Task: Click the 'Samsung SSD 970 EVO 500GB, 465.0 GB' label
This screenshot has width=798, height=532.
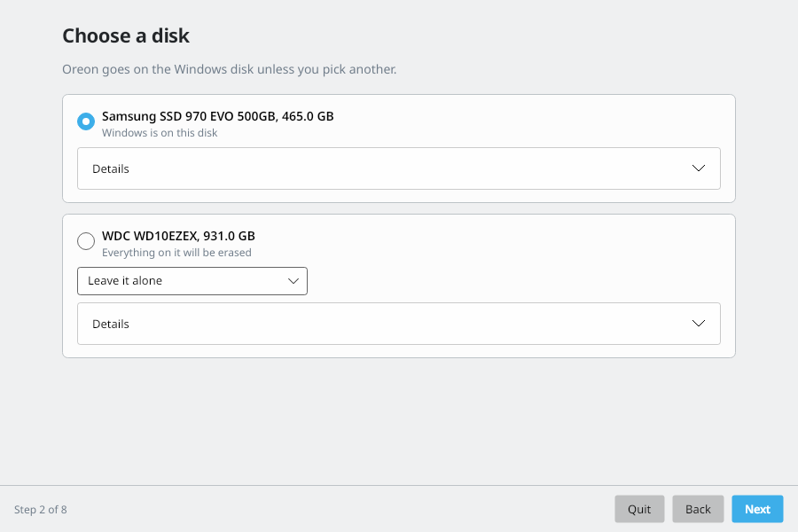Action: (218, 116)
